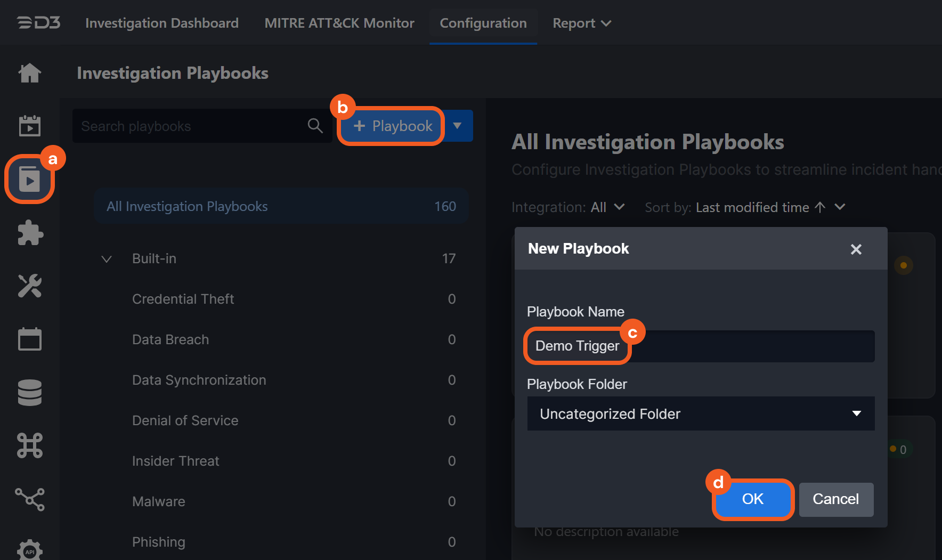This screenshot has height=560, width=942.
Task: Click the command symbol sidebar icon
Action: (x=30, y=445)
